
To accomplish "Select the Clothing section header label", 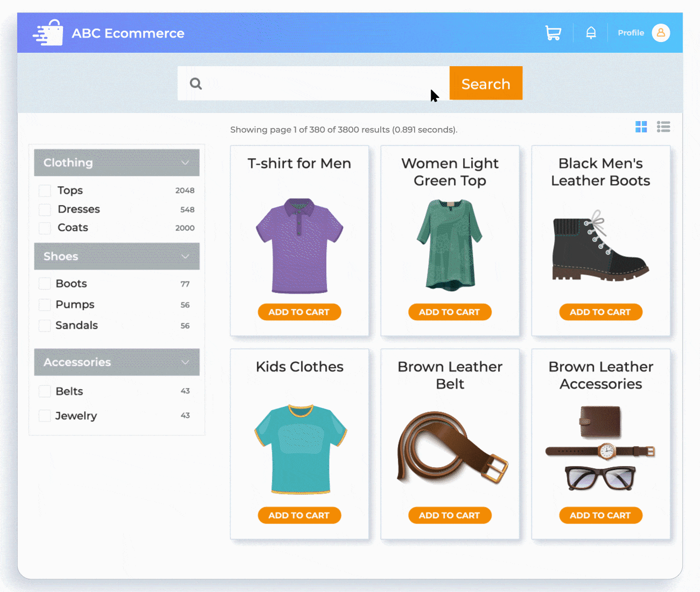I will click(x=68, y=163).
